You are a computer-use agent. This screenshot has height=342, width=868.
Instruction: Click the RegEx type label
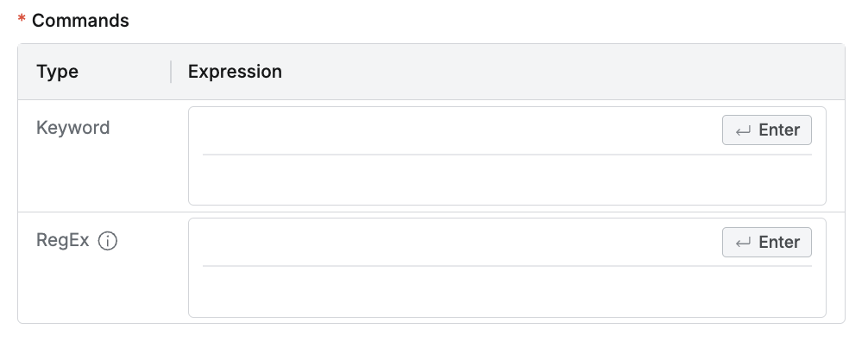(62, 241)
